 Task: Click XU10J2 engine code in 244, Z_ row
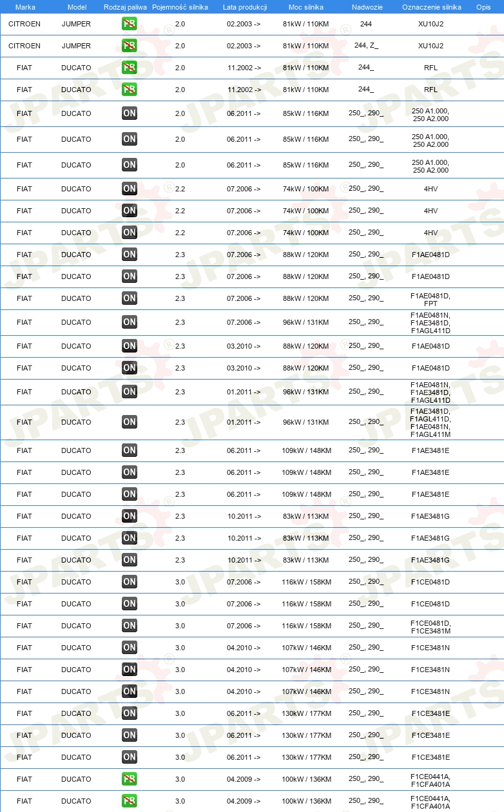pyautogui.click(x=431, y=46)
